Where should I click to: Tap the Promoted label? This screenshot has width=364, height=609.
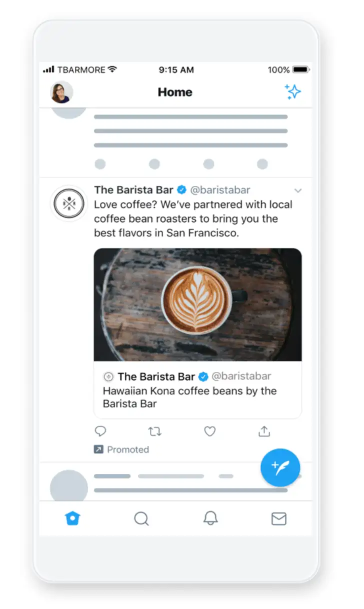(128, 449)
